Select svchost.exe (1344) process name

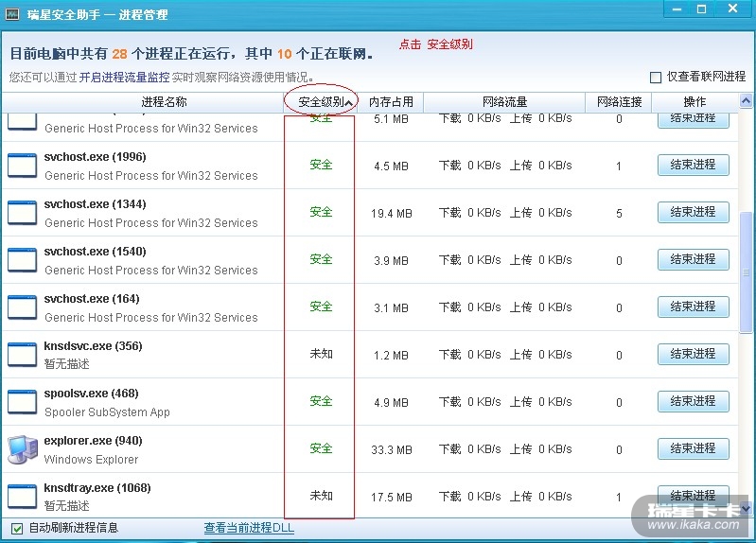(x=95, y=204)
